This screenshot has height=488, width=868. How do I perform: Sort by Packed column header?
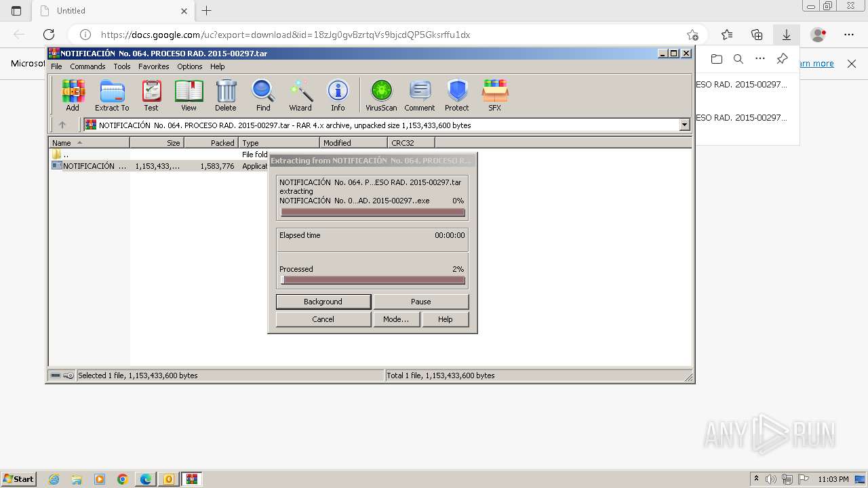click(x=211, y=142)
